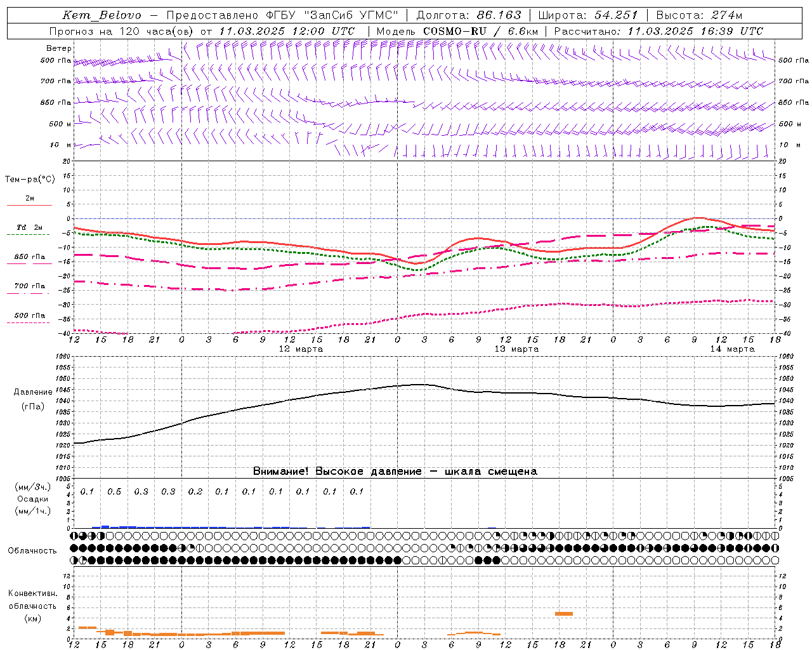
Task: Click the computed time Рассчитано: 11.03.2025 16:39 UTC
Action: [658, 31]
